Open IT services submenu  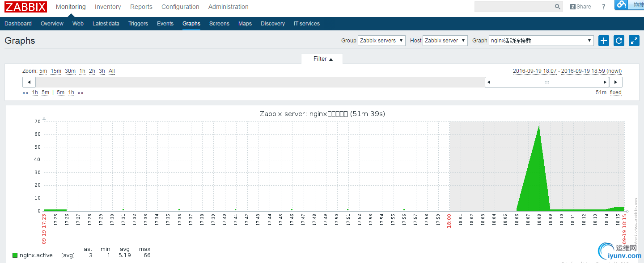[x=307, y=24]
